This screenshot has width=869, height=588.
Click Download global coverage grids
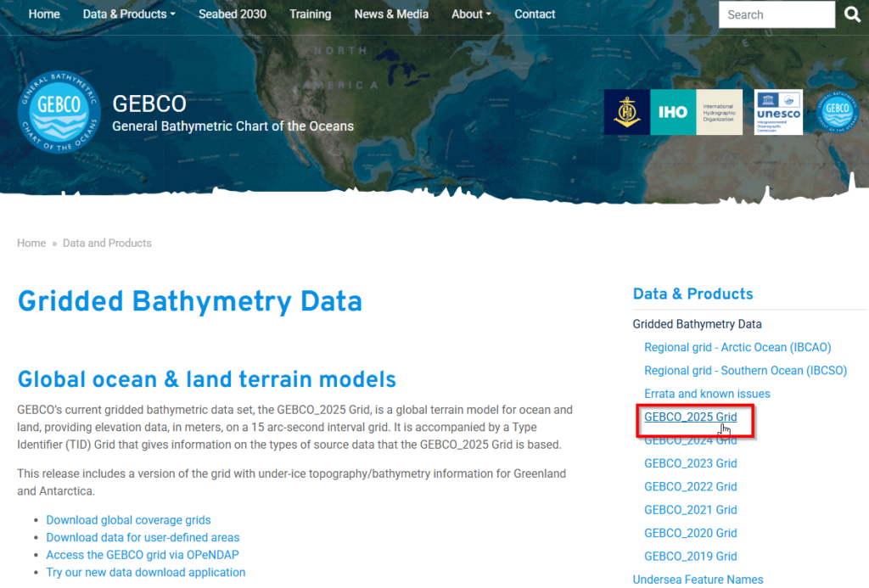[x=128, y=519]
